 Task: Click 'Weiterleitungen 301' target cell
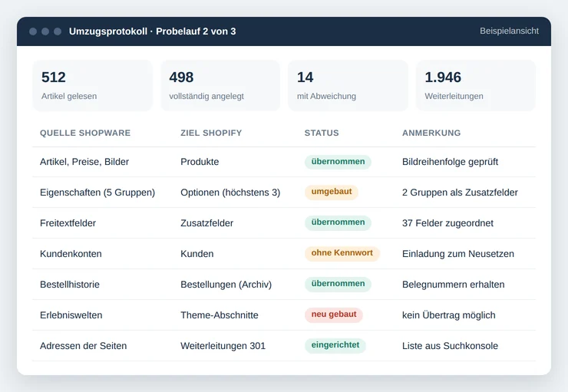(x=223, y=346)
